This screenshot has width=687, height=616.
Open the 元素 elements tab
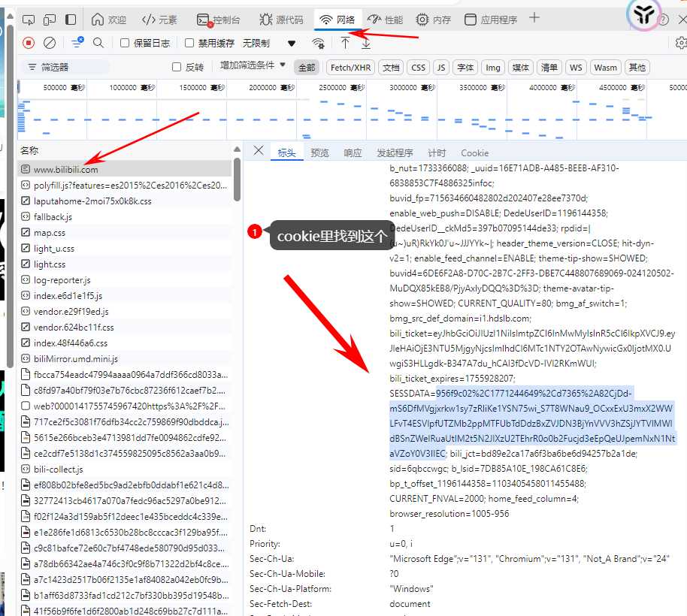(159, 20)
